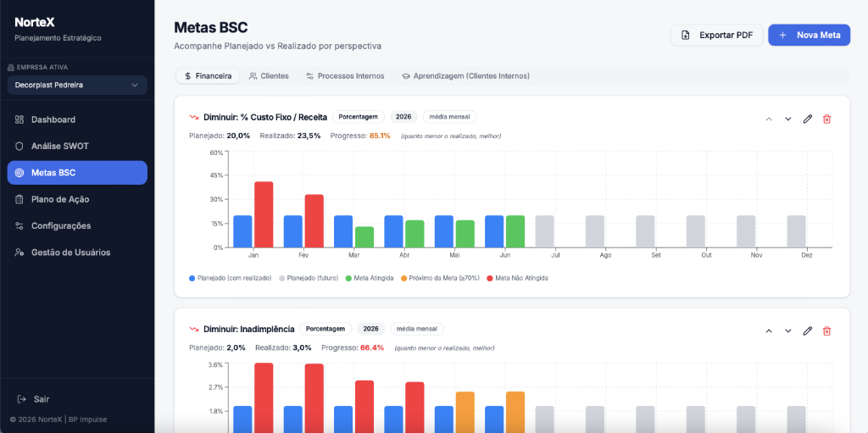The image size is (868, 433).
Task: Switch to Aprendizagem (Clientes Internos) tab
Action: (465, 76)
